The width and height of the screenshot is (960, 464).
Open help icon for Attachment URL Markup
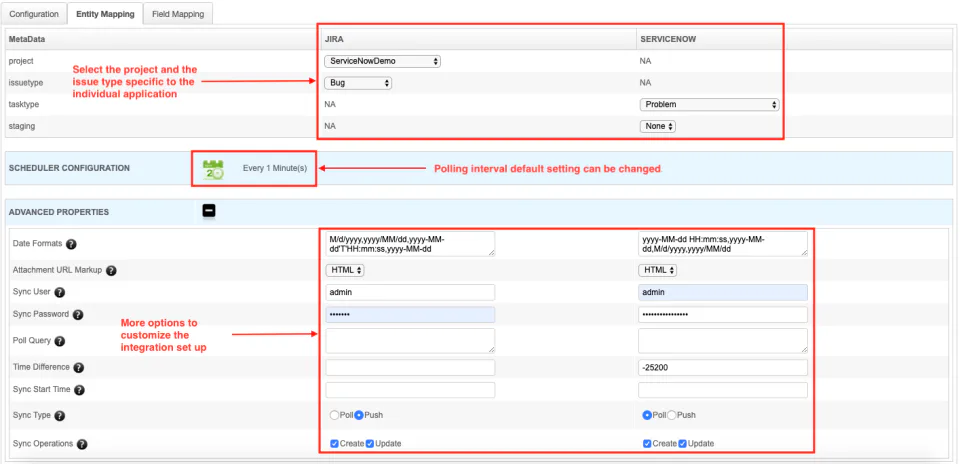(111, 270)
